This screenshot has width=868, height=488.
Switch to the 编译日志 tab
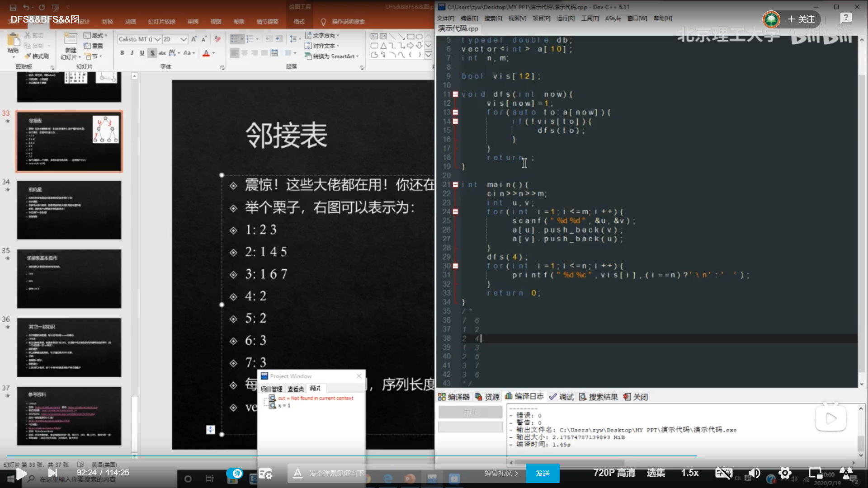524,396
